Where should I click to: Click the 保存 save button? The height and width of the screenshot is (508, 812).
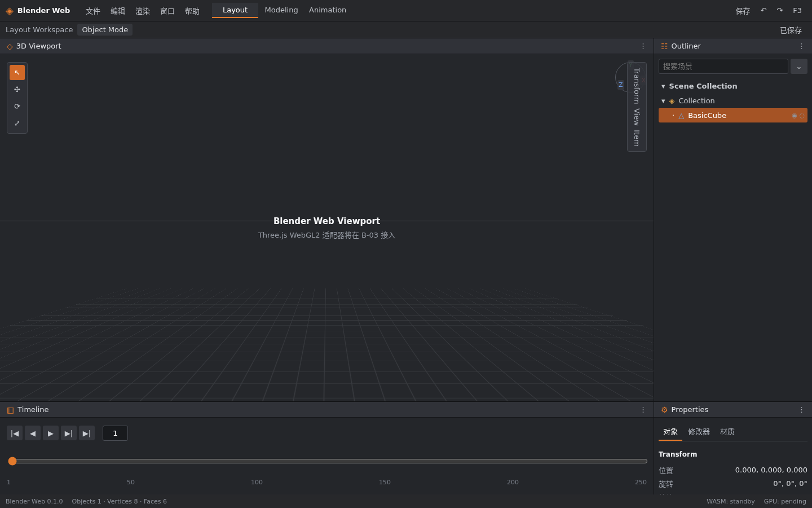[x=743, y=11]
